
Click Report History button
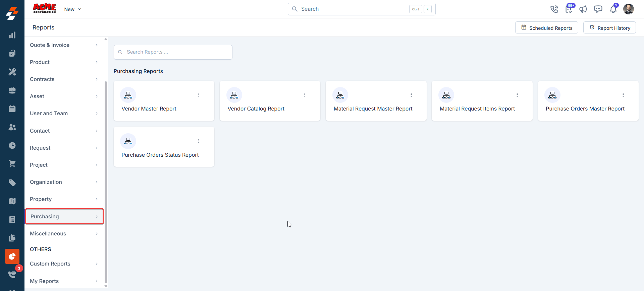tap(609, 28)
